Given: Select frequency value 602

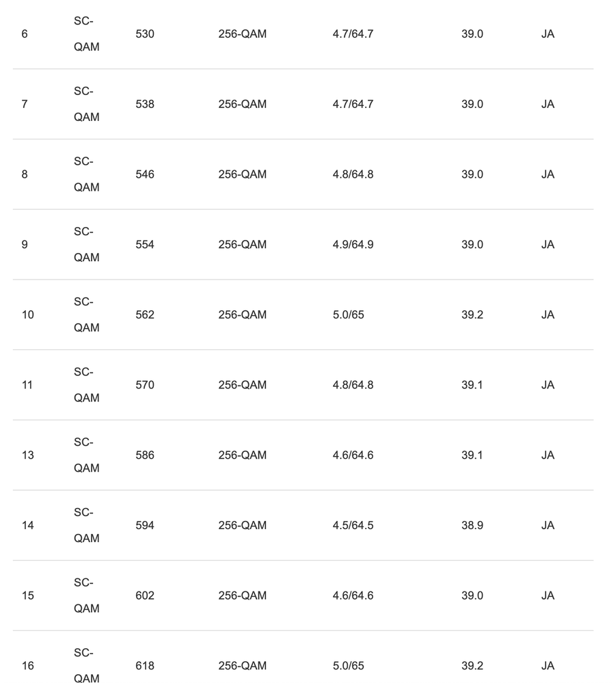Looking at the screenshot, I should (145, 595).
